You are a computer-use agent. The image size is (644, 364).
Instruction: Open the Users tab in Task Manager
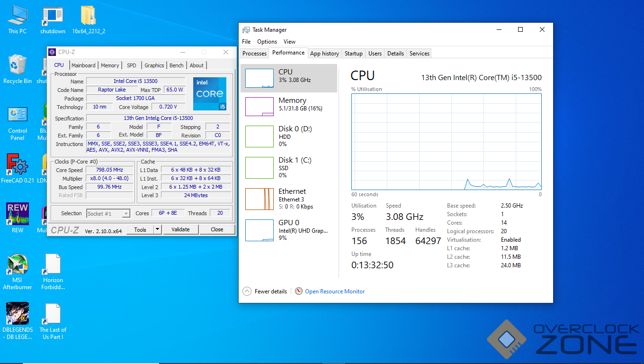[375, 54]
